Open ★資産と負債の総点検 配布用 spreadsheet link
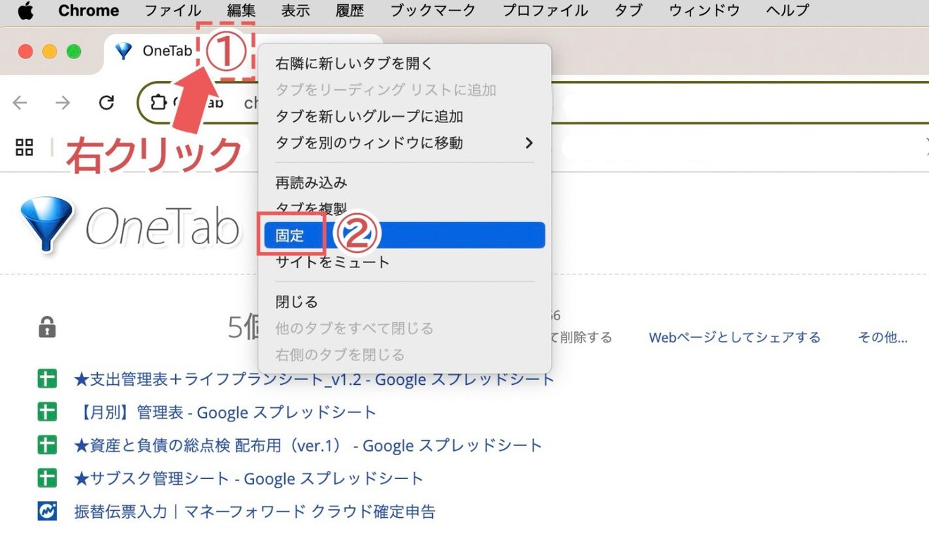The width and height of the screenshot is (929, 560). click(308, 445)
